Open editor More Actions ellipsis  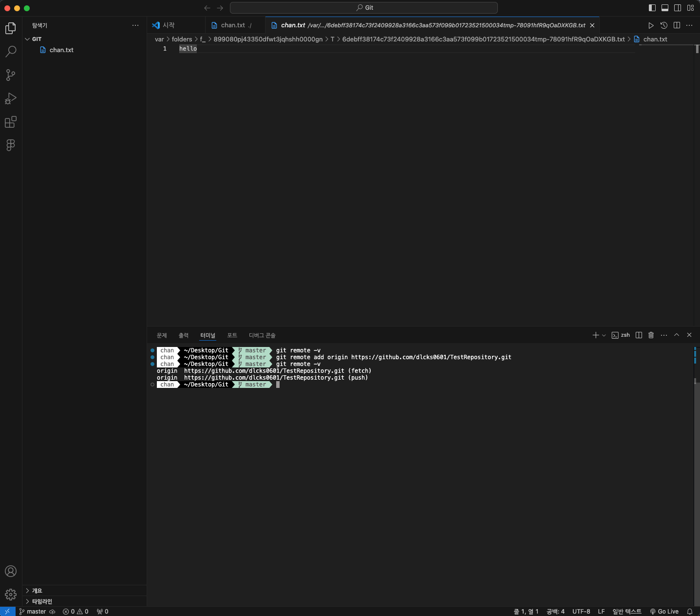[x=689, y=25]
